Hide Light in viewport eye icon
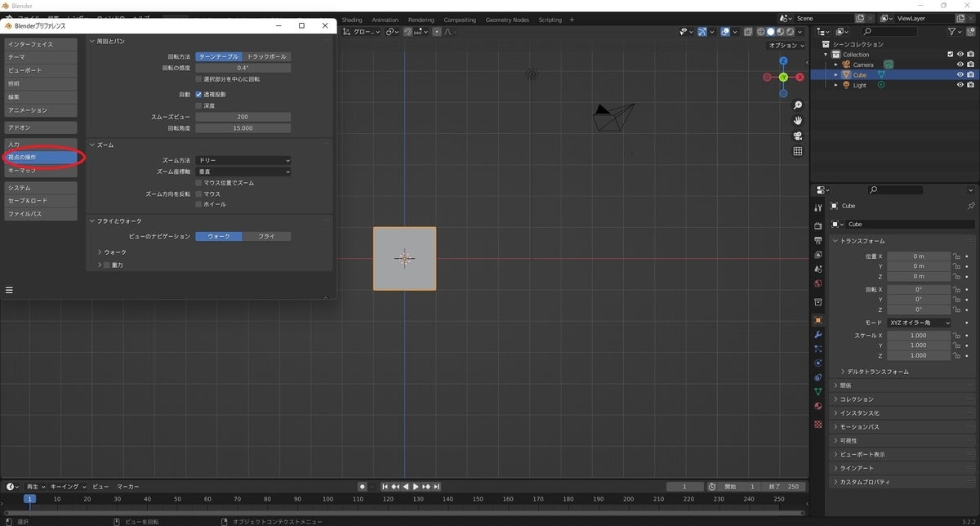Image resolution: width=980 pixels, height=526 pixels. pyautogui.click(x=960, y=85)
